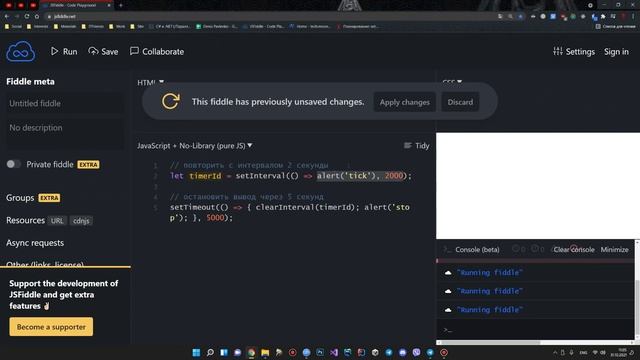
Task: Select the cdnjs resource option
Action: click(x=81, y=221)
